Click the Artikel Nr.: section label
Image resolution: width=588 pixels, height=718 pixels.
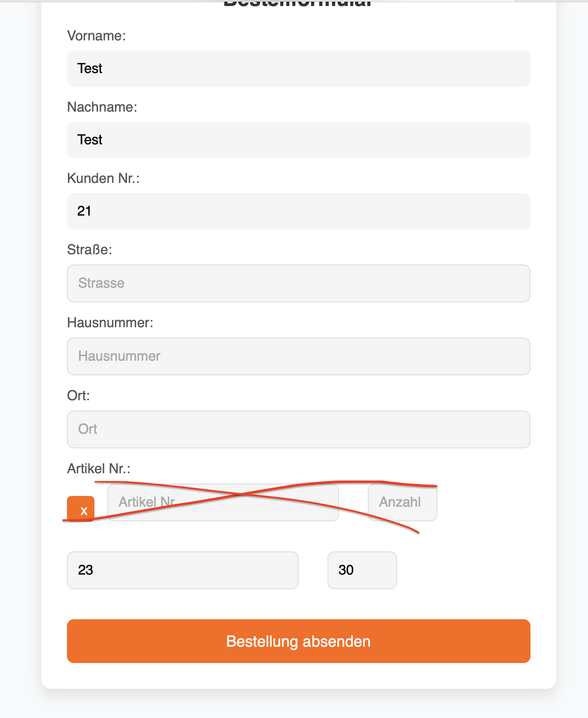pyautogui.click(x=99, y=469)
